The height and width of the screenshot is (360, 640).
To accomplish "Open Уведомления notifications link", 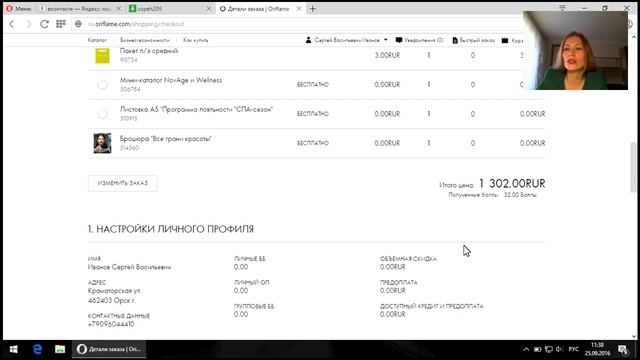I will tap(420, 40).
